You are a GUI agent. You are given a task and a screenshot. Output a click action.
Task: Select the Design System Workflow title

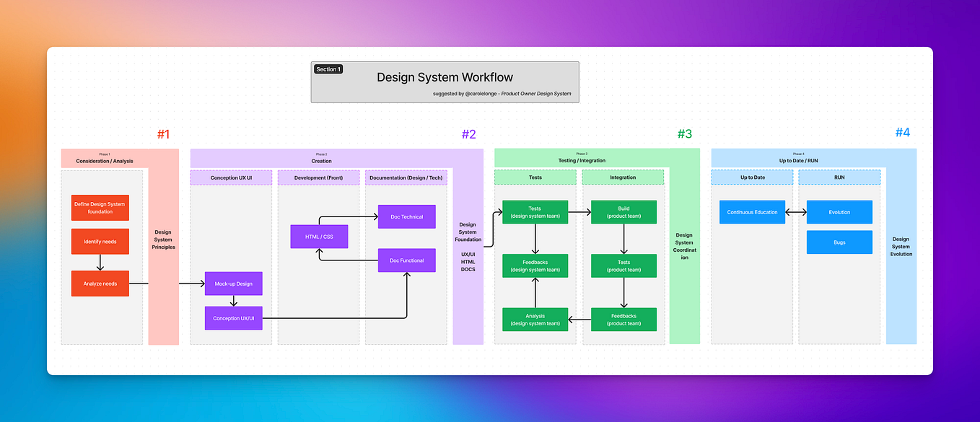tap(444, 77)
